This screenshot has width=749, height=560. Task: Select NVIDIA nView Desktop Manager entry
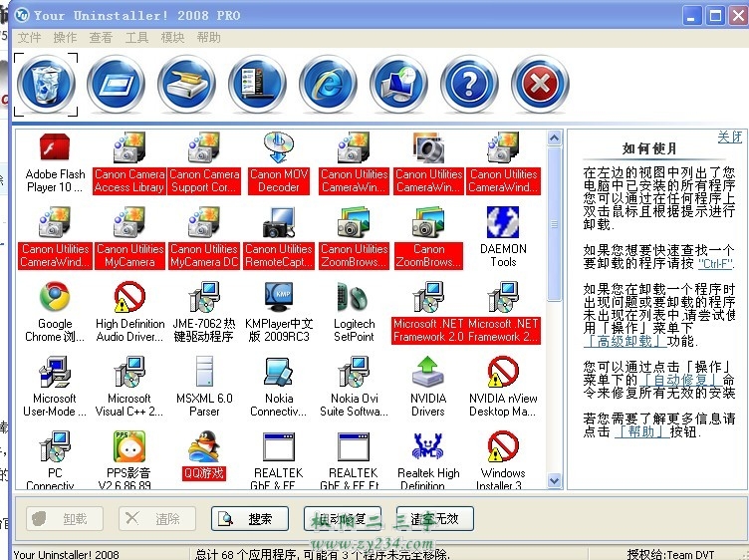tap(503, 387)
